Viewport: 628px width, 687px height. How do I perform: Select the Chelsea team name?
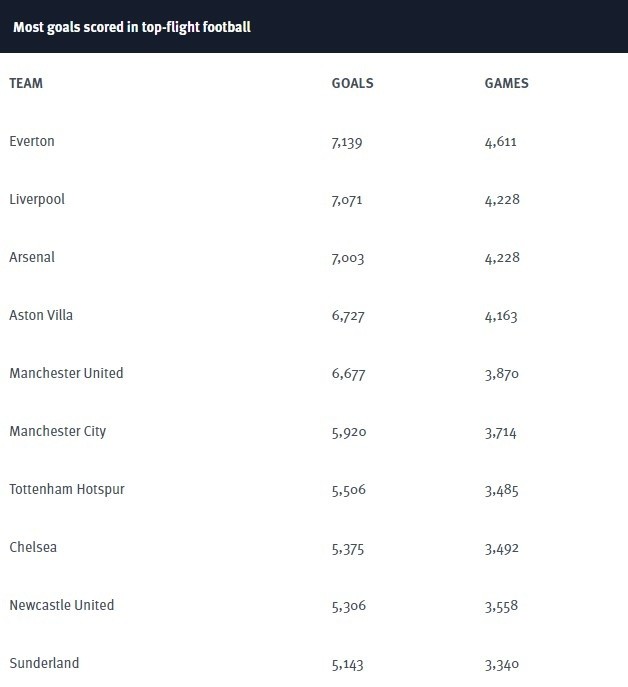point(33,547)
